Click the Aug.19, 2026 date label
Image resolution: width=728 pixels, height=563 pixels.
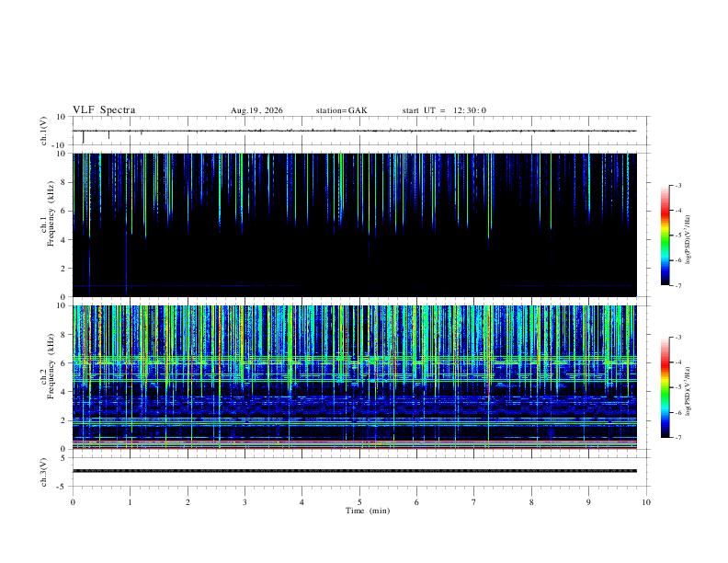256,110
